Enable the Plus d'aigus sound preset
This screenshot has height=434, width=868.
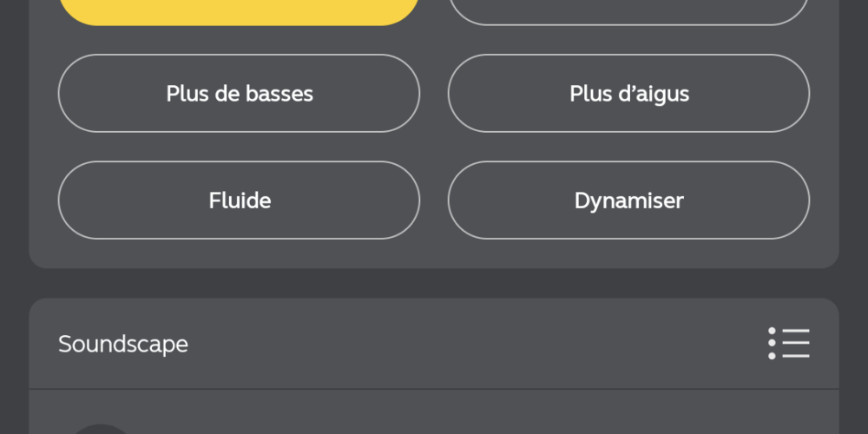[628, 93]
